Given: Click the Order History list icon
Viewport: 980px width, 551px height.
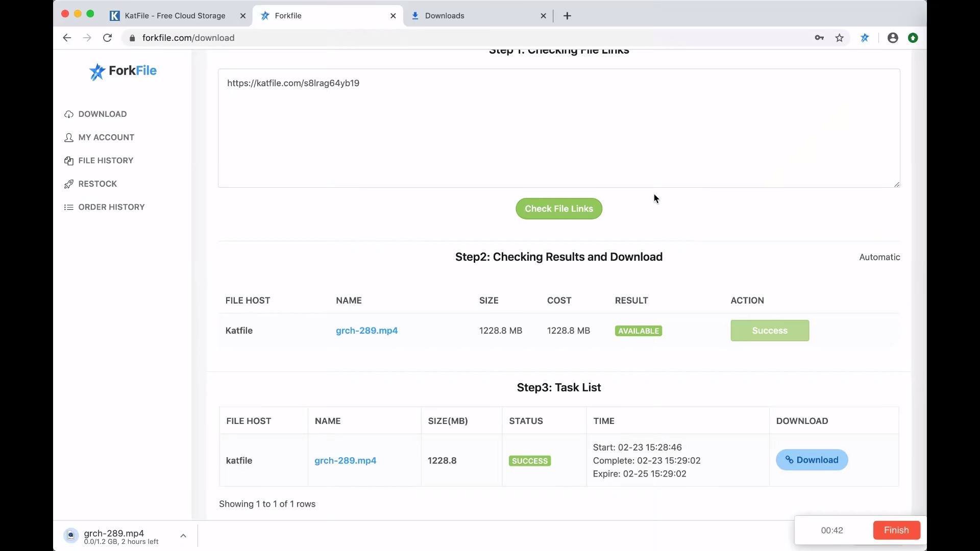Looking at the screenshot, I should 69,207.
